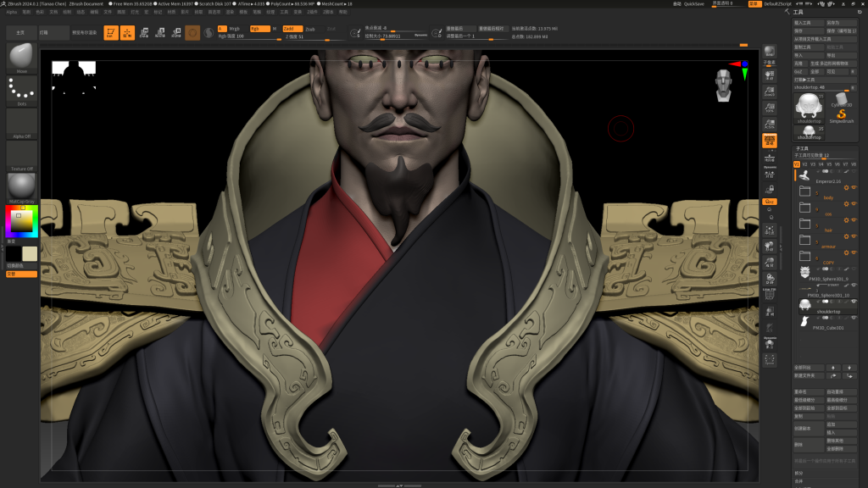The height and width of the screenshot is (488, 868).
Task: Activate the Draw mode button
Action: pyautogui.click(x=127, y=33)
